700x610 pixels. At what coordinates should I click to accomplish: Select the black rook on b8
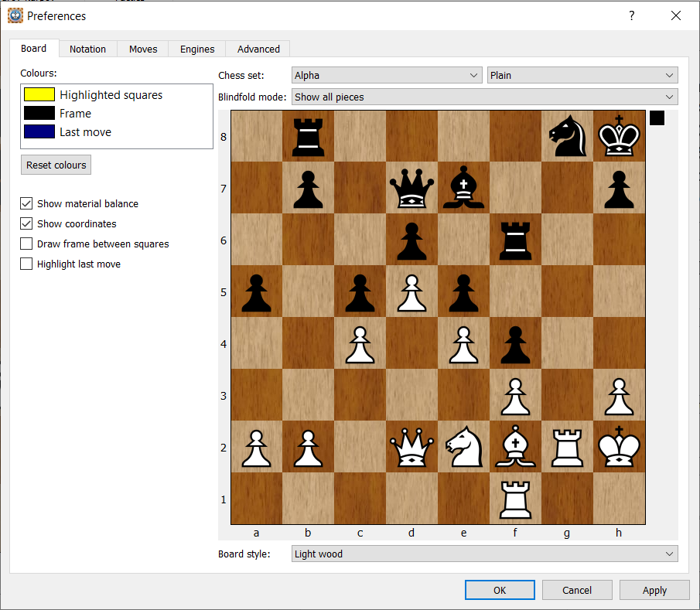tap(308, 136)
